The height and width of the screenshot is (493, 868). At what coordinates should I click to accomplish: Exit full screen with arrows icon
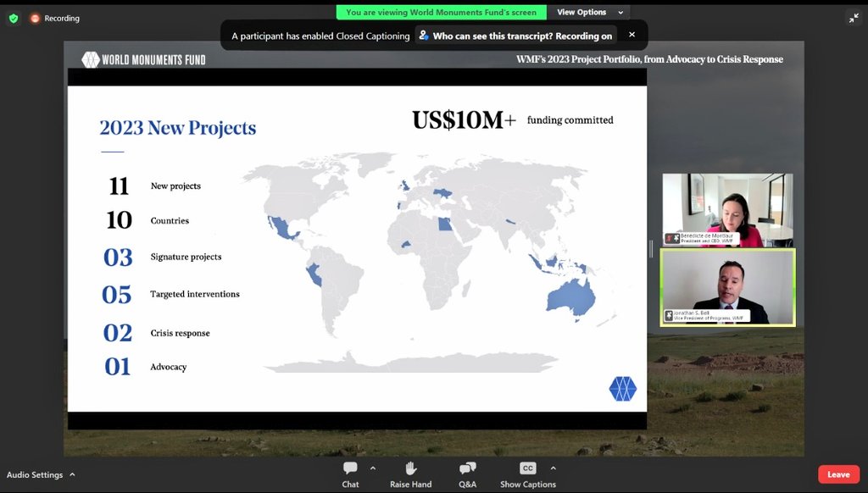(x=854, y=19)
